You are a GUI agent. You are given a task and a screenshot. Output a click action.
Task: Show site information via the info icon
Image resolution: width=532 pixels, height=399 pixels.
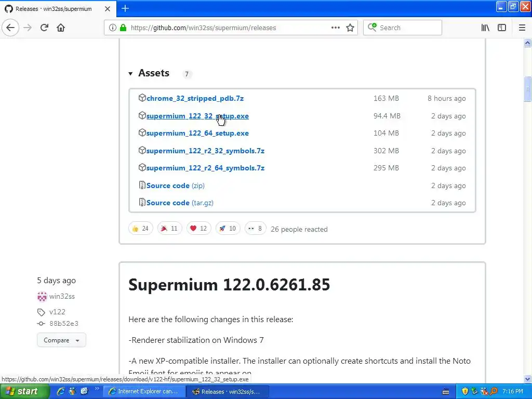pyautogui.click(x=113, y=28)
